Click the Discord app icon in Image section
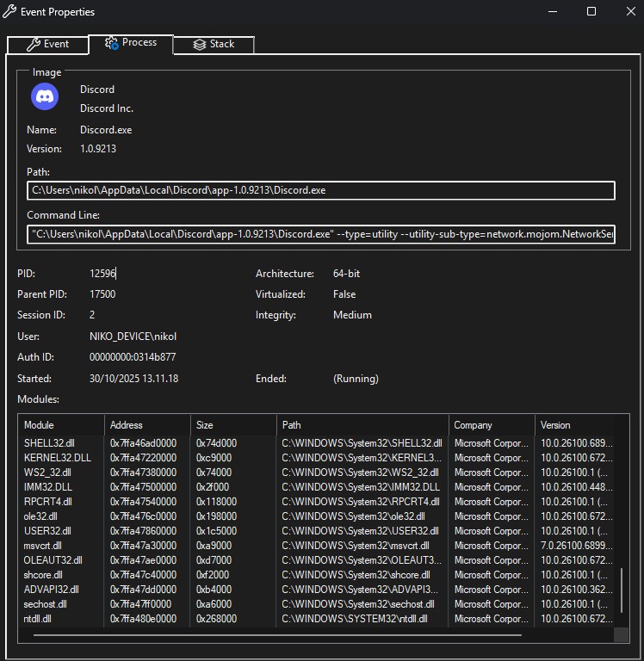Viewport: 644px width, 661px height. tap(45, 96)
